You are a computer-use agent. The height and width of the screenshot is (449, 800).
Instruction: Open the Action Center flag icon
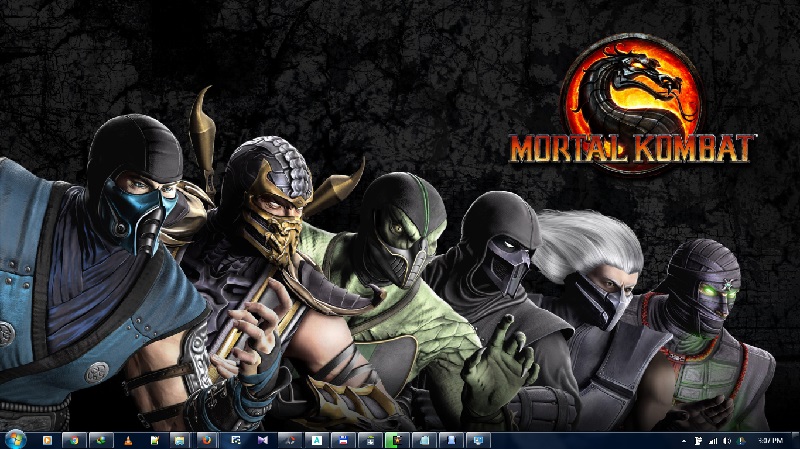point(698,441)
